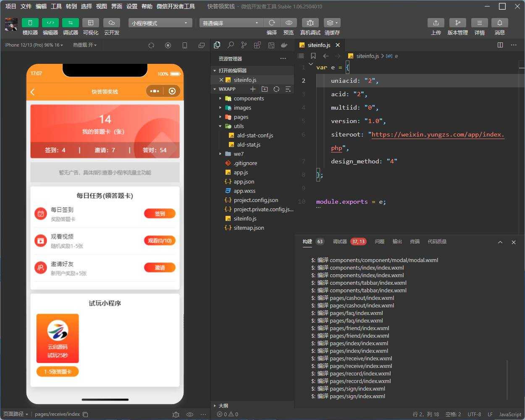Open the 热重载 hot reload dropdown
Screen dimensions: 525x420
pyautogui.click(x=85, y=45)
